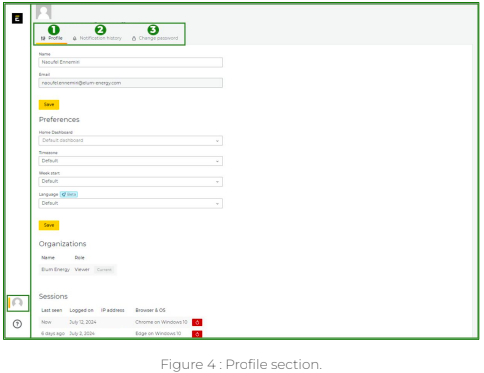Click the Viewer role cell
The height and width of the screenshot is (373, 484).
click(82, 269)
